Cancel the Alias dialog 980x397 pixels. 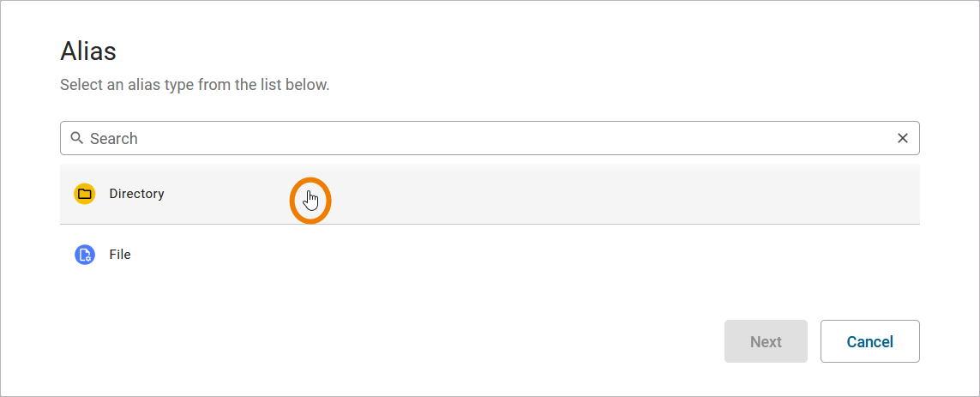[x=869, y=341]
